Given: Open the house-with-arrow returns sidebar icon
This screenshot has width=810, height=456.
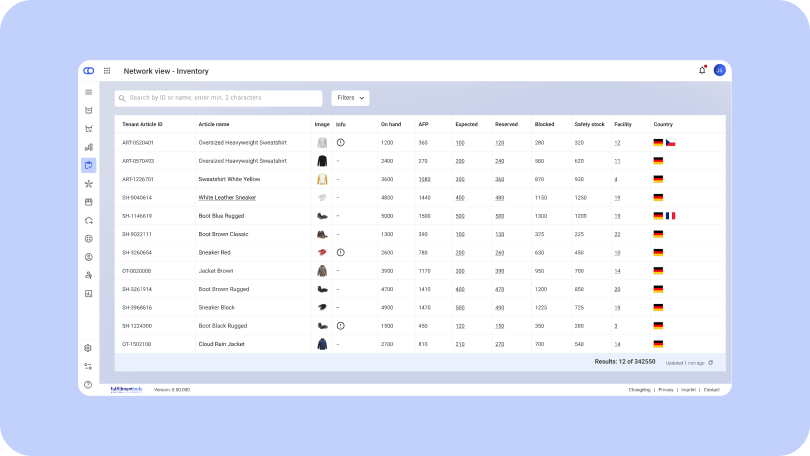Looking at the screenshot, I should pos(88,221).
